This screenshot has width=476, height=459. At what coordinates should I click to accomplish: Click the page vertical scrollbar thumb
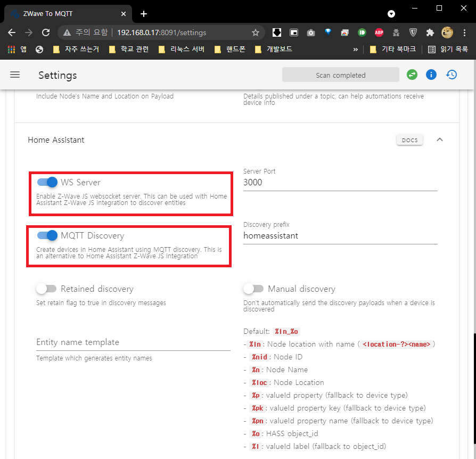click(x=474, y=388)
